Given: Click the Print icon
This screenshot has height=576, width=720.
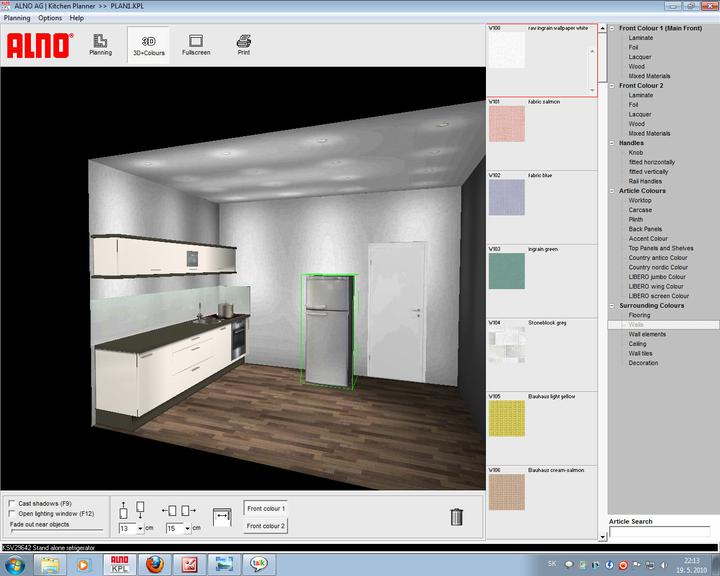Looking at the screenshot, I should pyautogui.click(x=244, y=44).
